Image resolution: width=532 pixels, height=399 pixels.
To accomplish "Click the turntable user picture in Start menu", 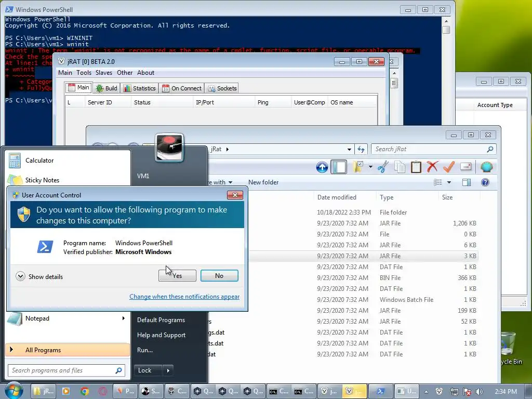I will tap(169, 148).
